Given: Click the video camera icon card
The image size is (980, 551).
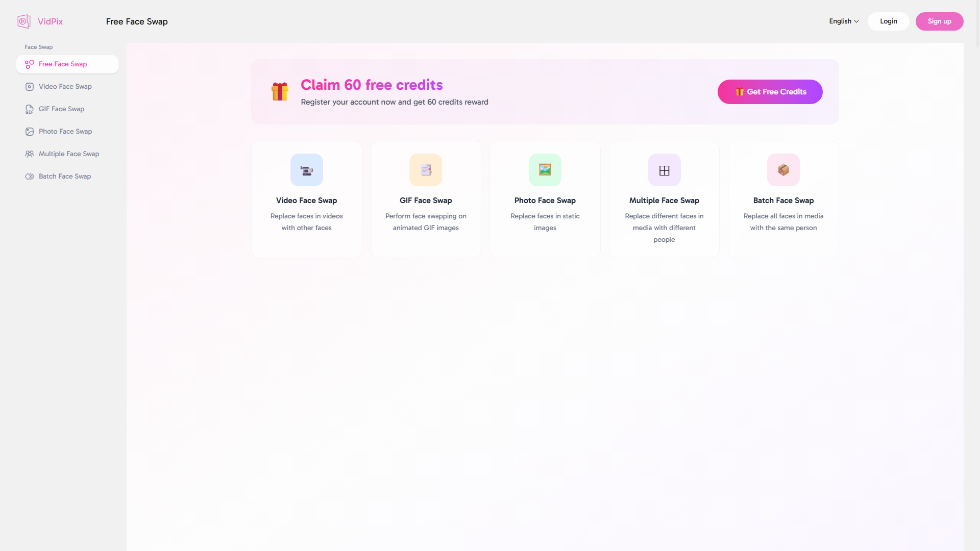Looking at the screenshot, I should coord(306,170).
